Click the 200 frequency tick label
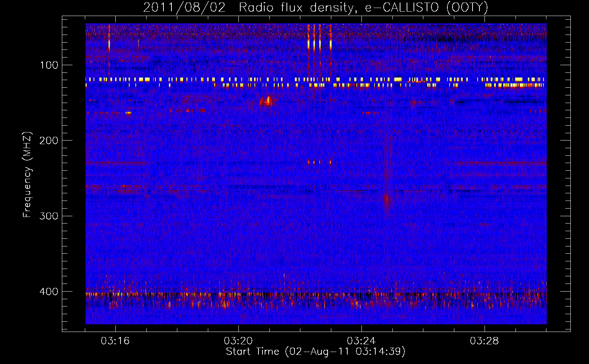This screenshot has height=364, width=589. (49, 141)
